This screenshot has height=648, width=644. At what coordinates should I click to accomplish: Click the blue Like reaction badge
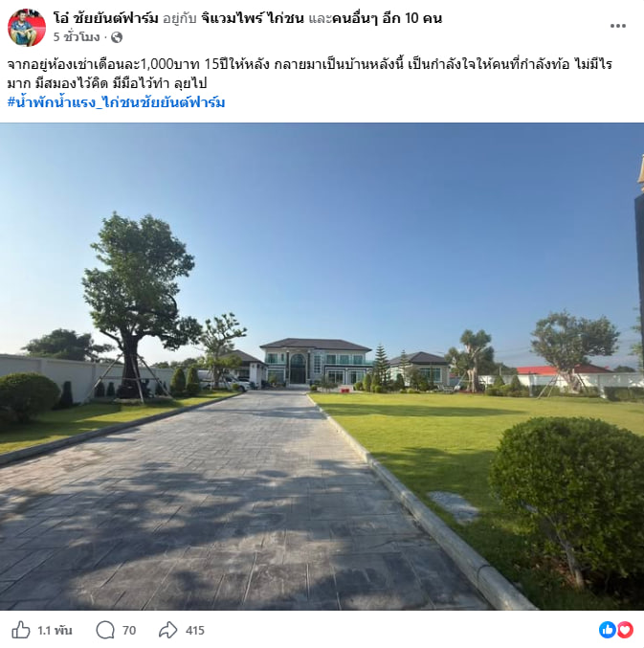[x=608, y=630]
